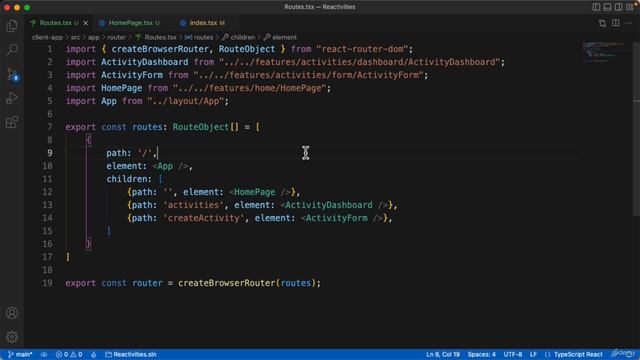Click the Open Changes icon in editor toolbar
The image size is (640, 360).
coord(602,23)
